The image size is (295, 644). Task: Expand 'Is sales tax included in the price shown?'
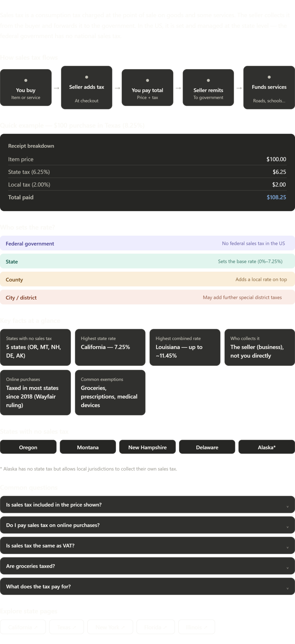(x=147, y=504)
